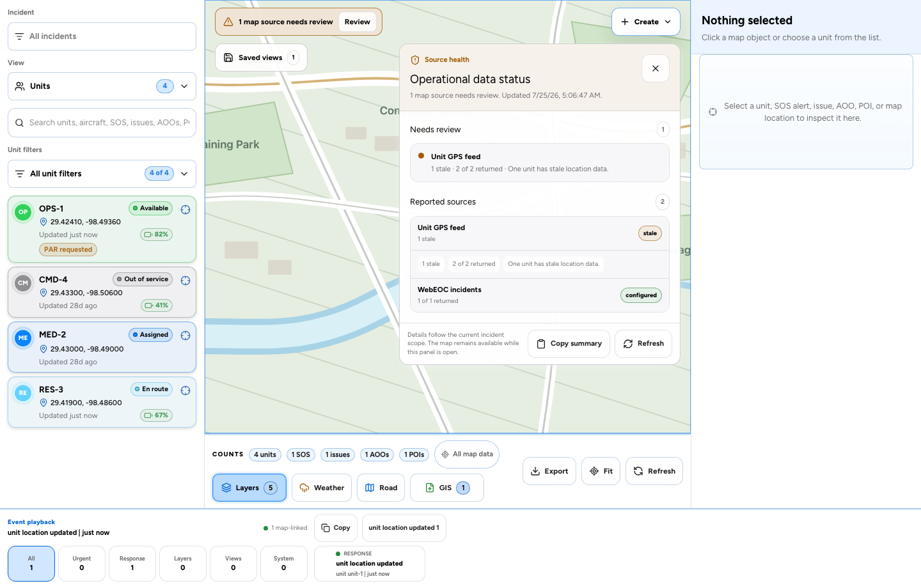The image size is (921, 588).
Task: Locate MED-2 with its crosshair icon
Action: [185, 336]
